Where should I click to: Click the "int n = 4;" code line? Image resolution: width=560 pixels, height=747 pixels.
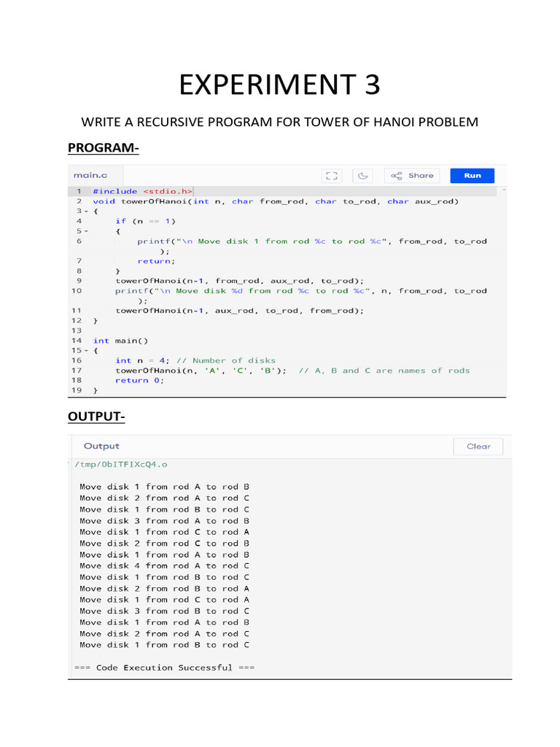pos(142,360)
